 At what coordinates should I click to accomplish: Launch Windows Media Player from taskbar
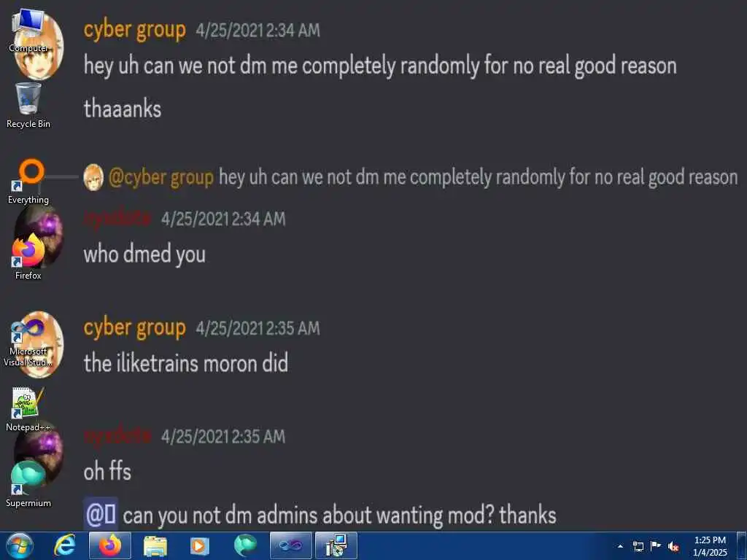tap(200, 545)
